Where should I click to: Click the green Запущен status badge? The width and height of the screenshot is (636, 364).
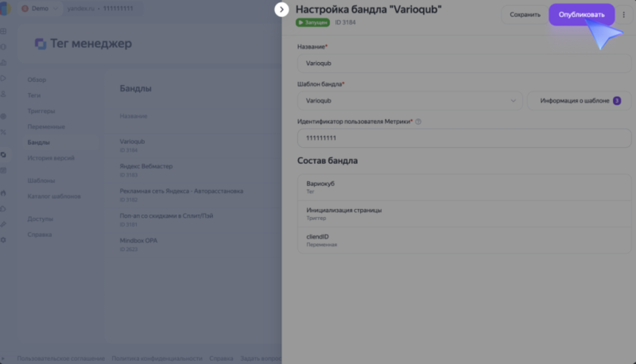pyautogui.click(x=312, y=22)
